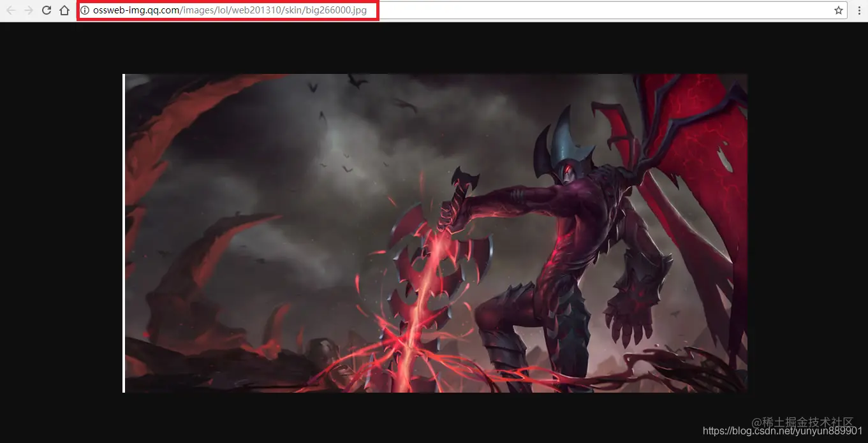This screenshot has width=868, height=443.
Task: Open the site info icon in address bar
Action: point(85,10)
